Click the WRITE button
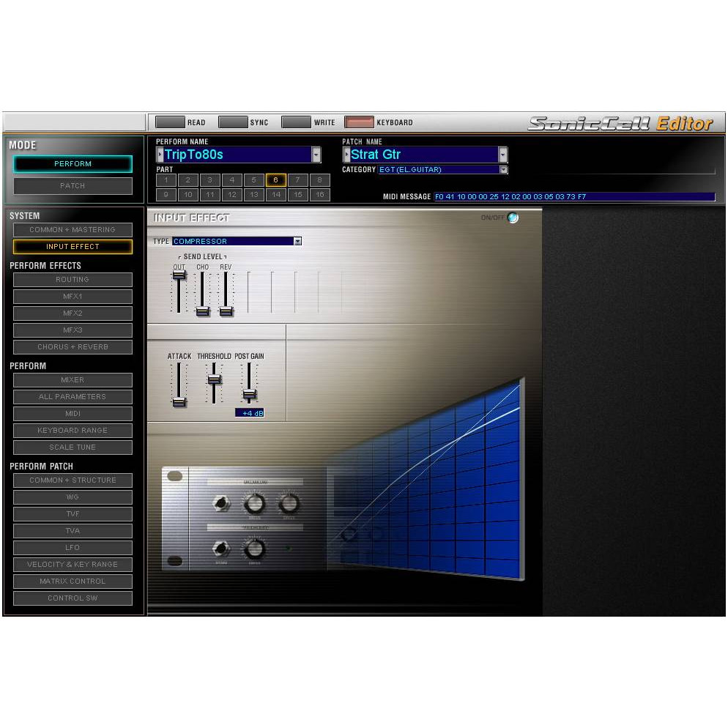Screen dimensions: 728x728 [296, 122]
